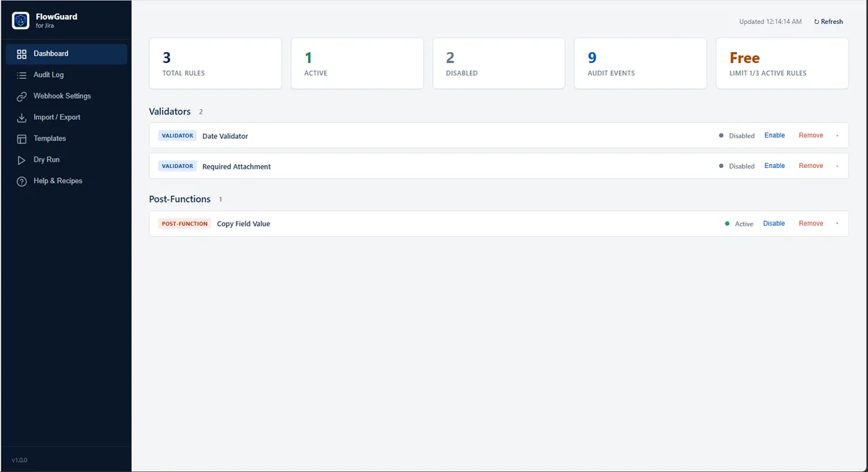The image size is (868, 472).
Task: Click the 'for Jira' subtitle text
Action: [x=45, y=25]
